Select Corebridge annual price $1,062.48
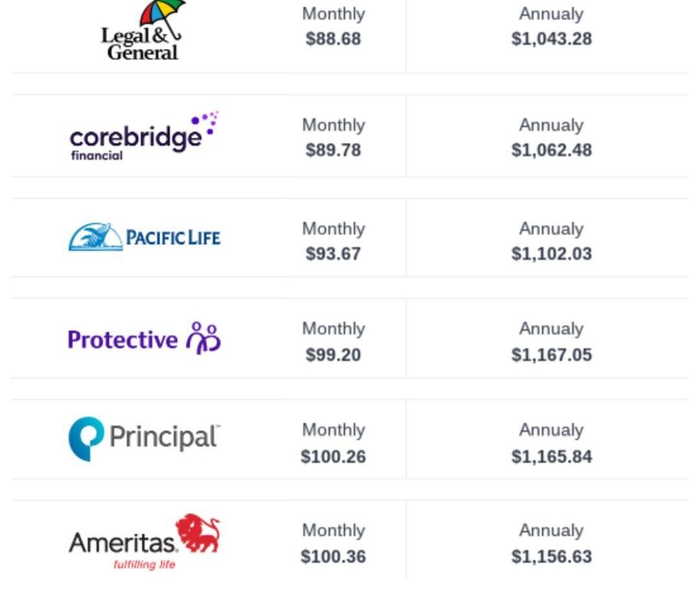The height and width of the screenshot is (592, 700). [552, 150]
